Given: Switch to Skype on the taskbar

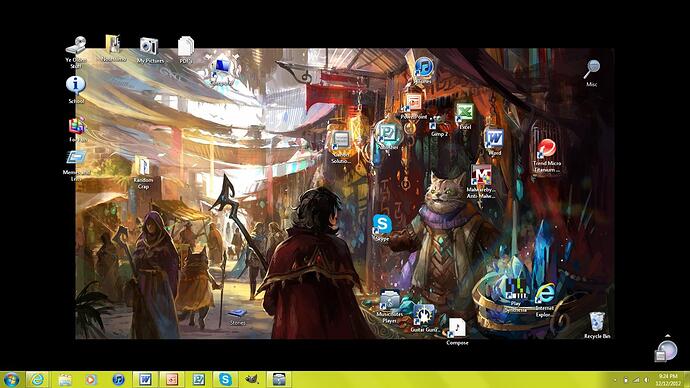Looking at the screenshot, I should (225, 379).
